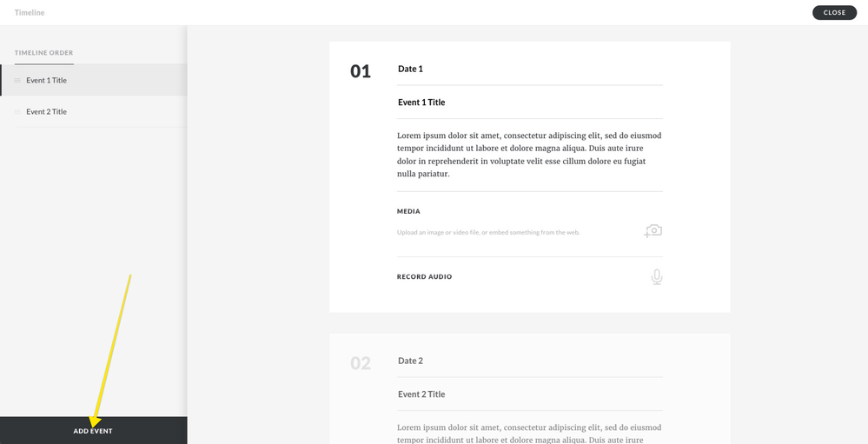Click the add media camera icon
The width and height of the screenshot is (868, 444).
tap(653, 231)
